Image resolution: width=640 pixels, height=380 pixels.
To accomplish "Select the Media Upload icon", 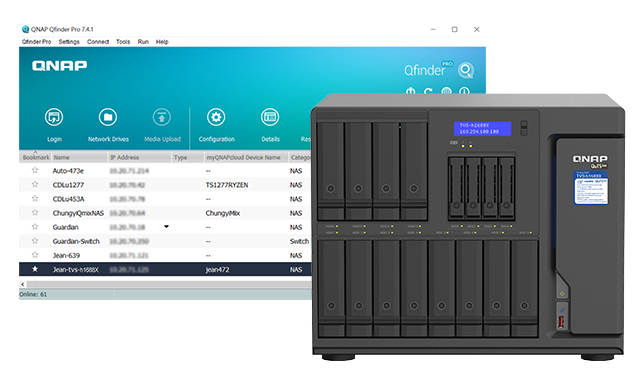I will point(162,117).
